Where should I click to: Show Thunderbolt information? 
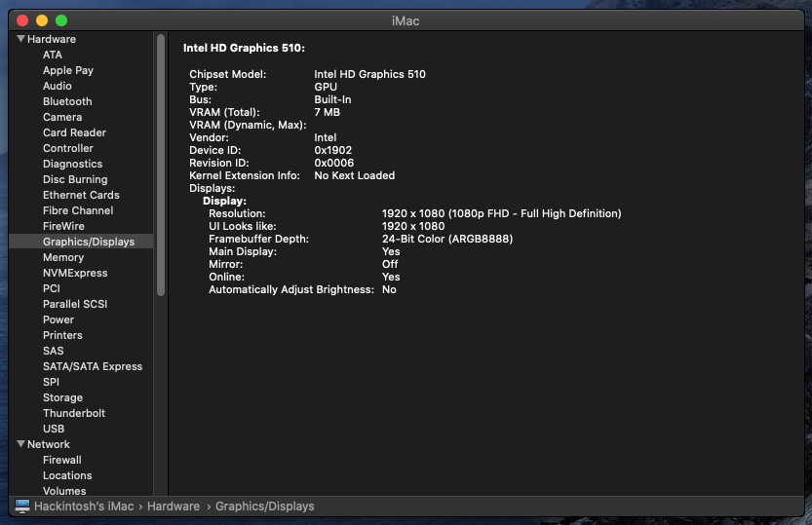(x=73, y=413)
